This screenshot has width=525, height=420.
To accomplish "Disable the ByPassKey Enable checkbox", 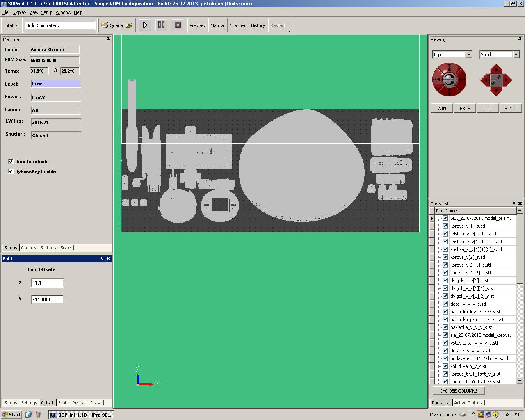I will click(11, 171).
